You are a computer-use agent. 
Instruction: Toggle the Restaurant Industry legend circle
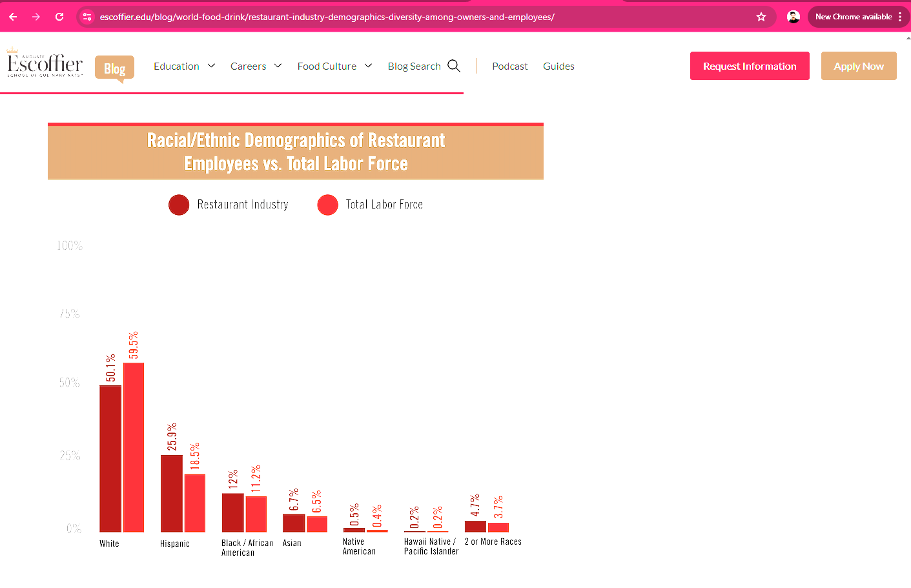tap(179, 205)
